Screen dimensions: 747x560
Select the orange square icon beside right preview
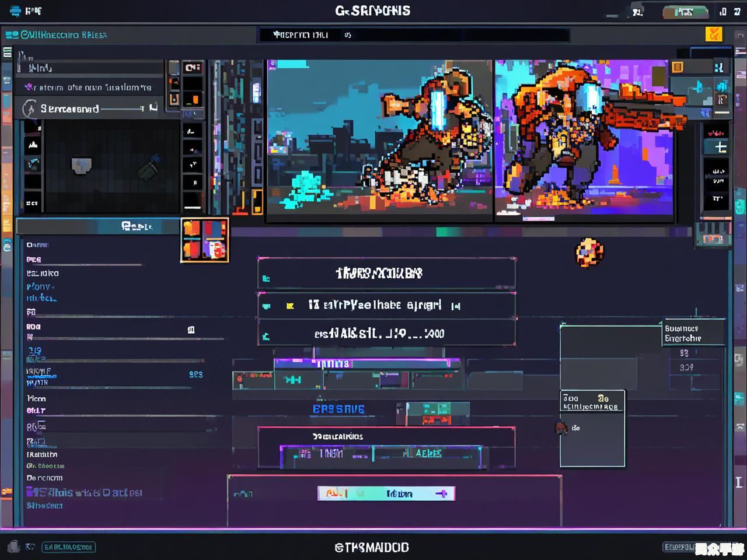(x=678, y=67)
